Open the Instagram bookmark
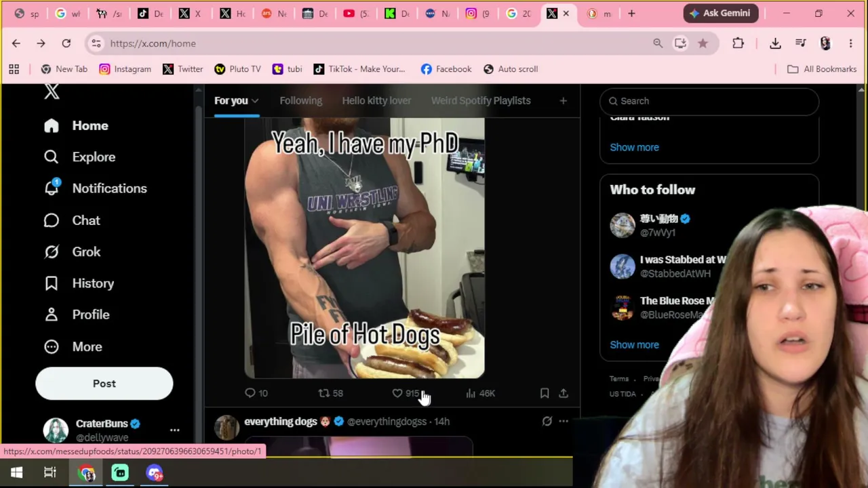Image resolution: width=868 pixels, height=488 pixels. 125,69
